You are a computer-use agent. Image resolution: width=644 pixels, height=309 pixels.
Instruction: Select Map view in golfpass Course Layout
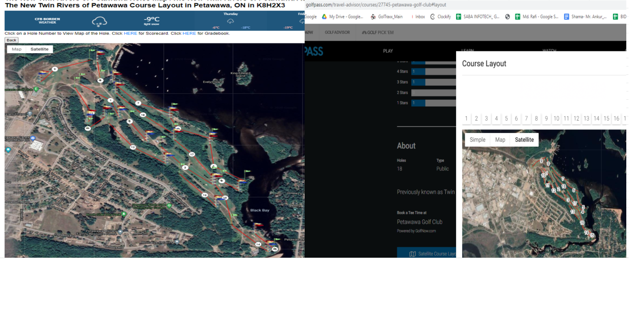pos(500,140)
